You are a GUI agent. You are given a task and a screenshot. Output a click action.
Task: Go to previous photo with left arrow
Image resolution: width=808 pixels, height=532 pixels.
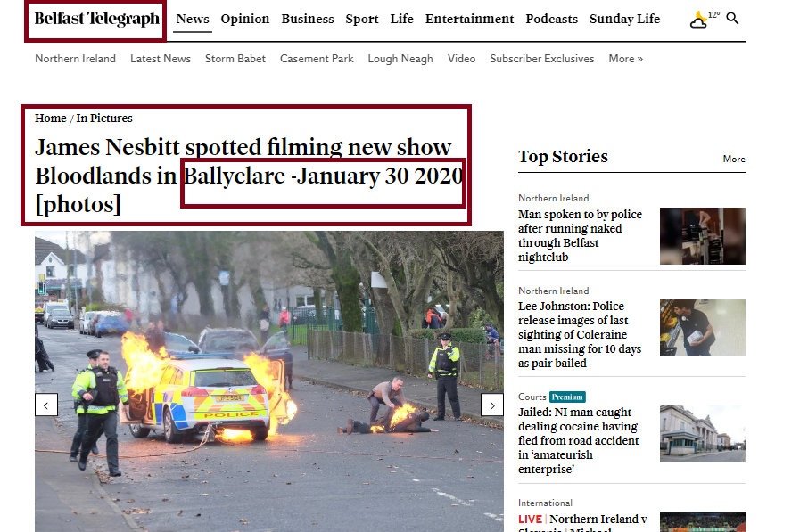point(46,405)
